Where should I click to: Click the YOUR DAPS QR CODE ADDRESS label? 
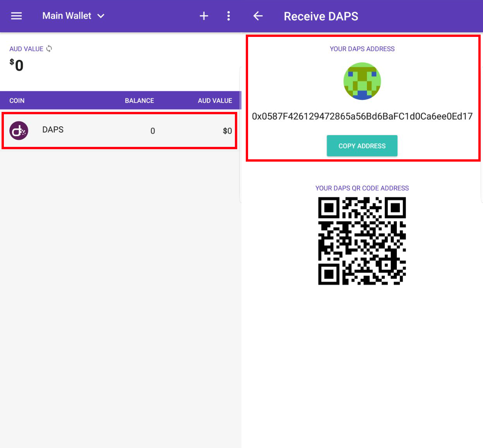[362, 188]
